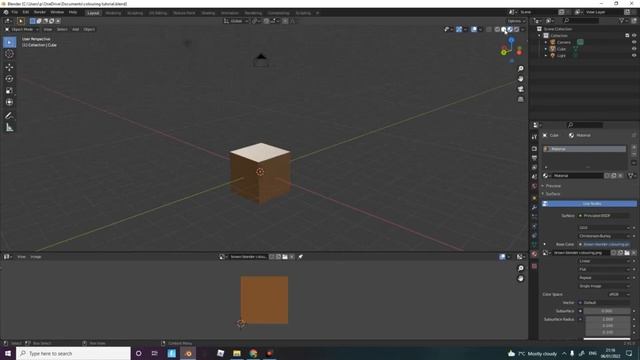Click the blue Z axis on navigation gizmo

[x=511, y=40]
